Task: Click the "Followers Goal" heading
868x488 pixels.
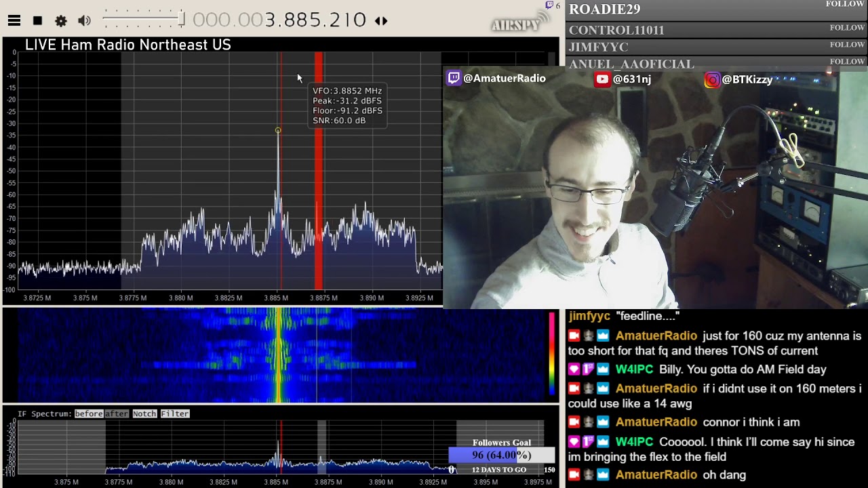Action: 502,443
